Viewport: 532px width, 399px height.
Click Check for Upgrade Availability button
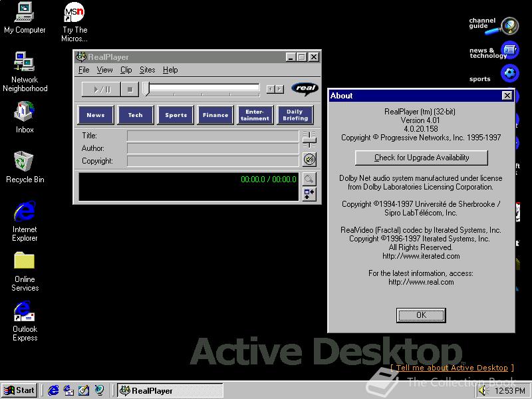coord(422,158)
